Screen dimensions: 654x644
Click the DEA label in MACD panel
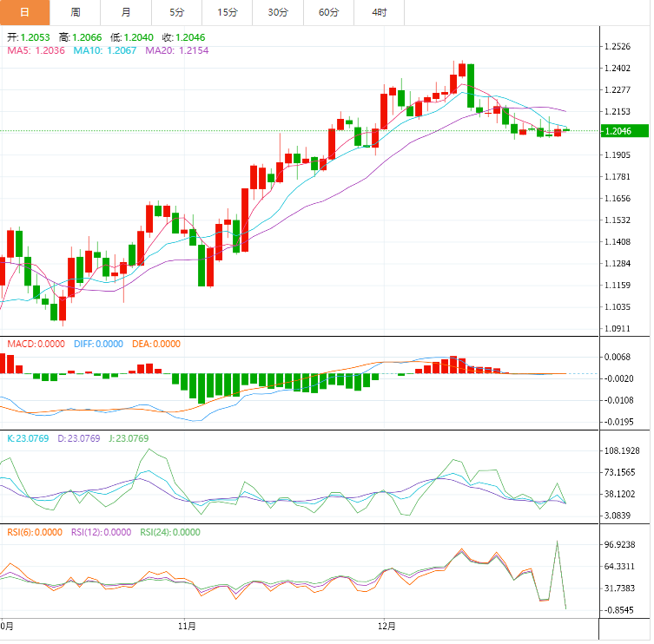[x=156, y=344]
